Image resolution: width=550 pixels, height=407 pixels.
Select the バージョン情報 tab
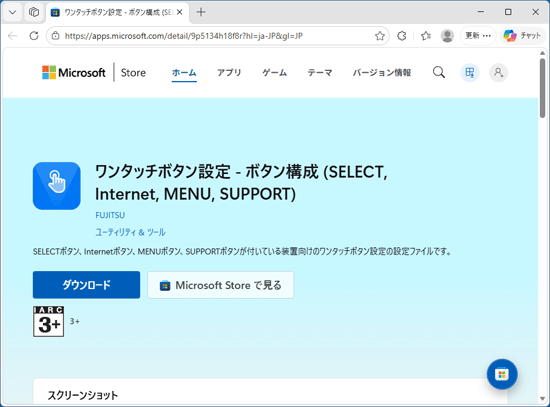pyautogui.click(x=382, y=73)
